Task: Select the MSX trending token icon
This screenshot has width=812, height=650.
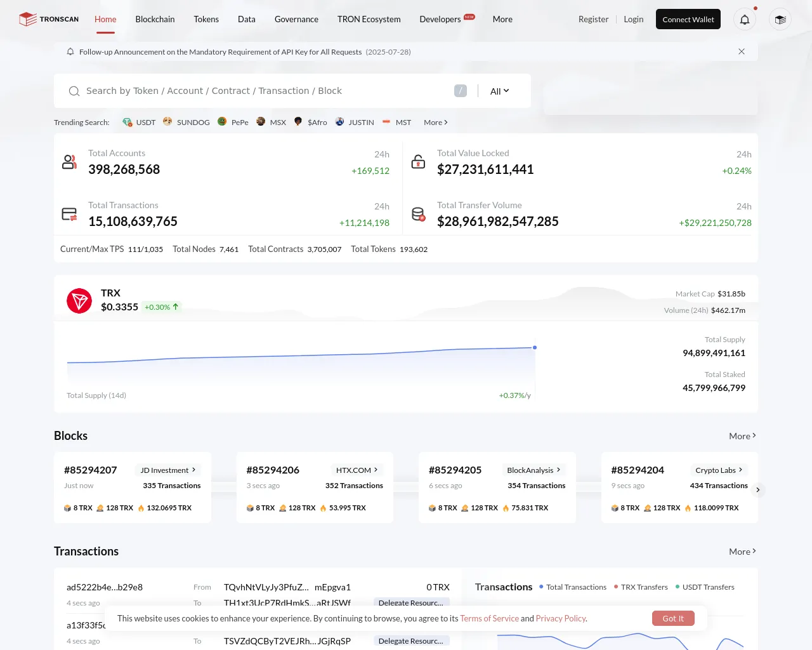Action: click(x=261, y=121)
